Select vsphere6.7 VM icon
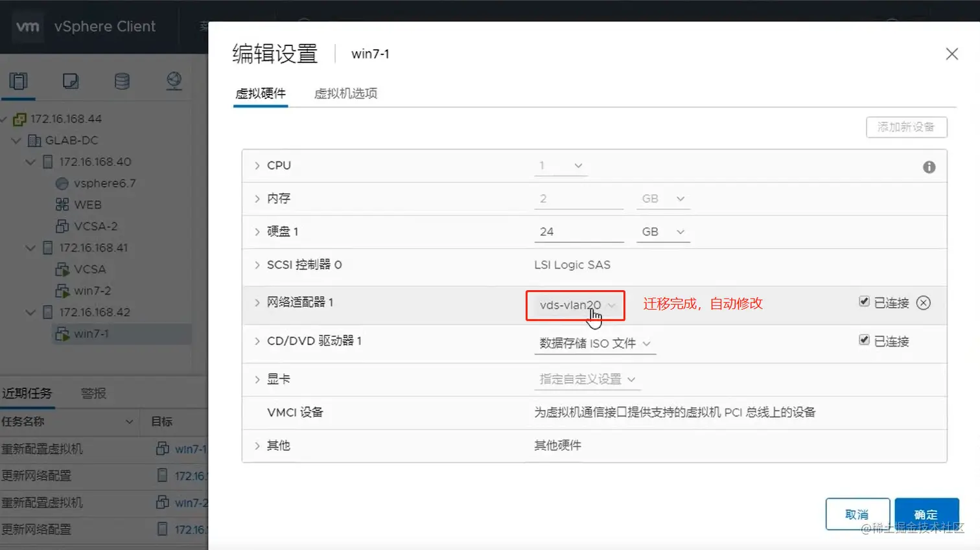Image resolution: width=980 pixels, height=550 pixels. (x=62, y=183)
